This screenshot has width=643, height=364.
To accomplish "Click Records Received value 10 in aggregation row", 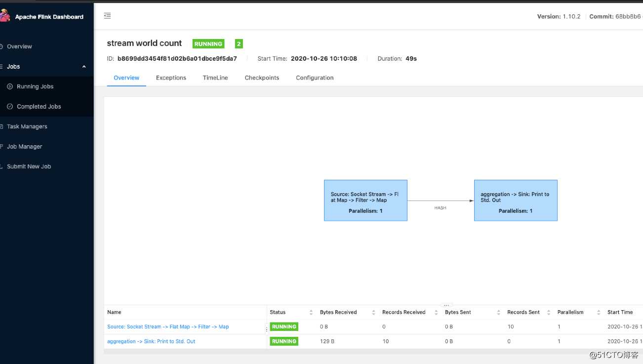I will 386,341.
